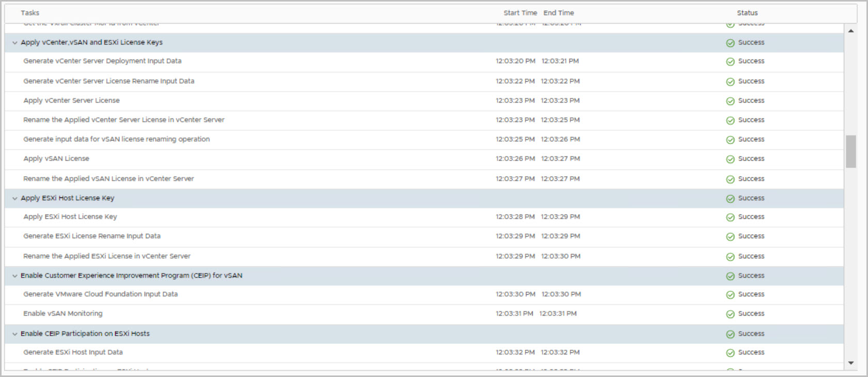The width and height of the screenshot is (868, 377).
Task: Collapse the Enable CEIP for vSAN group
Action: point(14,276)
